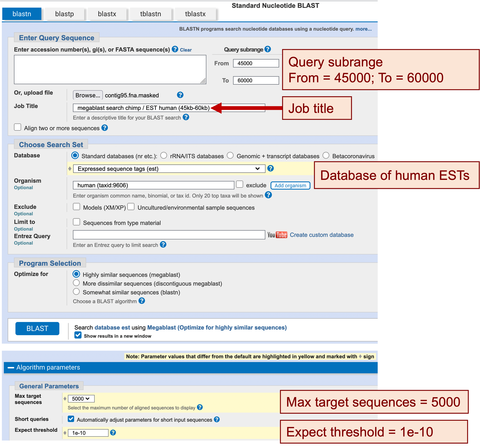
Task: Open the more... link about BLASTN
Action: tap(363, 29)
